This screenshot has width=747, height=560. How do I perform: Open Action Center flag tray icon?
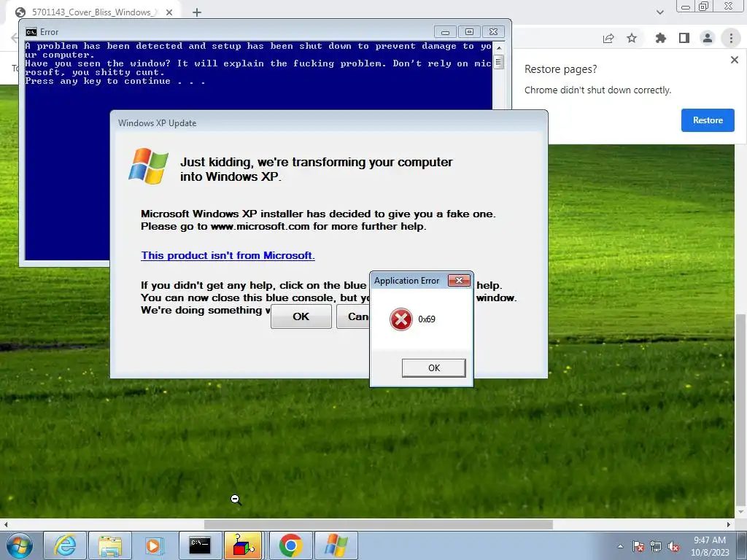[x=638, y=546]
